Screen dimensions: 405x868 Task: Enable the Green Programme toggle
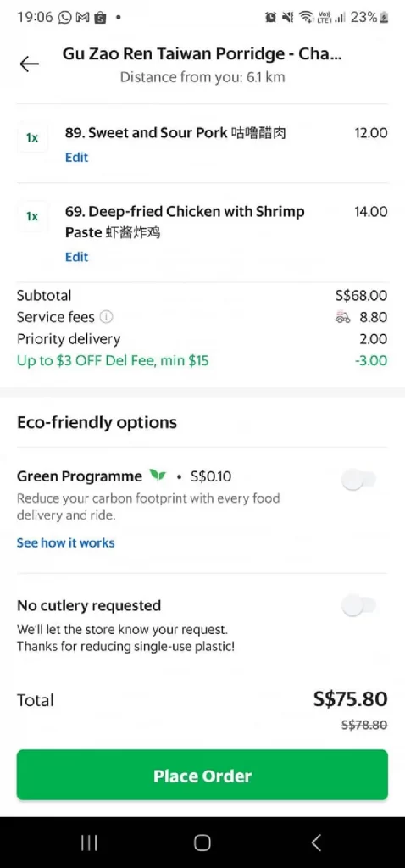tap(359, 480)
